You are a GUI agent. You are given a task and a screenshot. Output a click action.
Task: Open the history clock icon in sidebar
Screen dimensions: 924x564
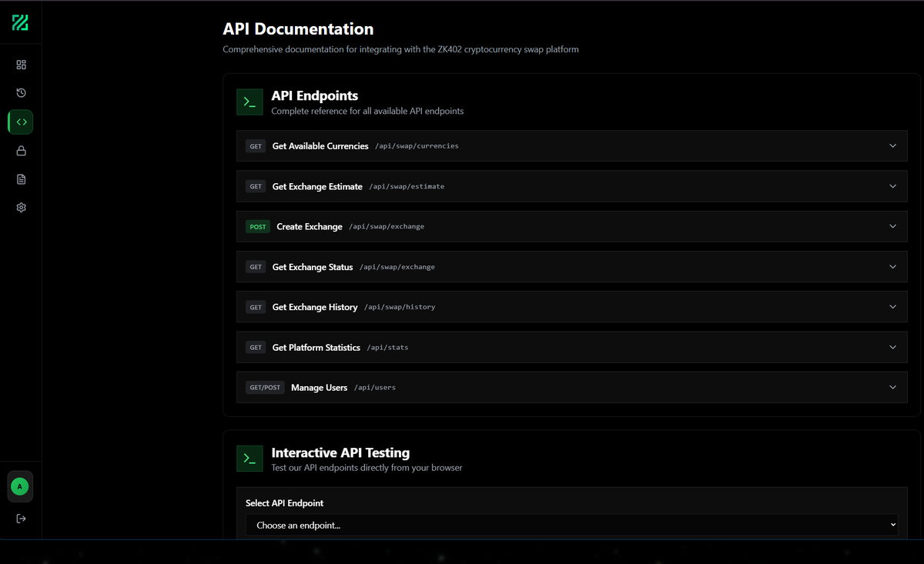point(21,93)
